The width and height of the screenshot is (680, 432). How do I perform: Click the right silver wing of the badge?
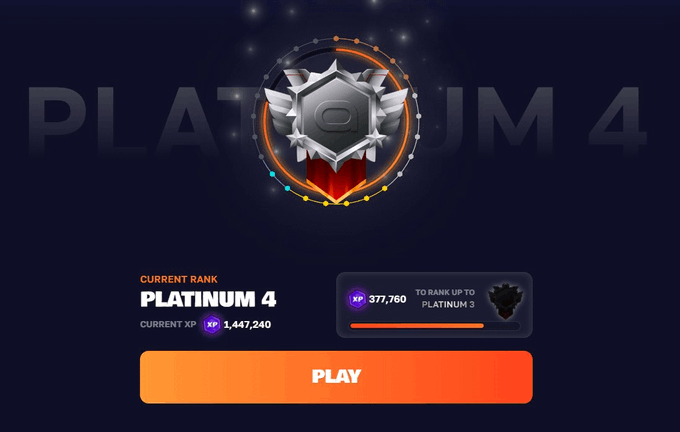click(392, 111)
